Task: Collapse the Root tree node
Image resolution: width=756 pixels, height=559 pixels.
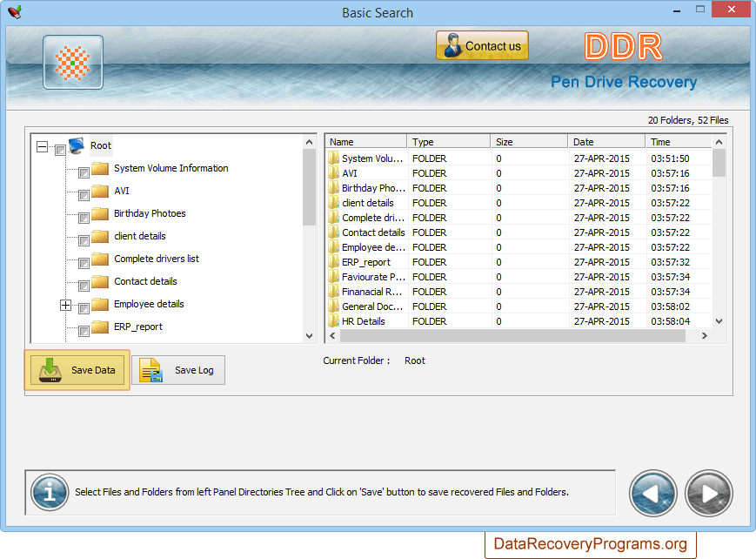Action: point(43,146)
